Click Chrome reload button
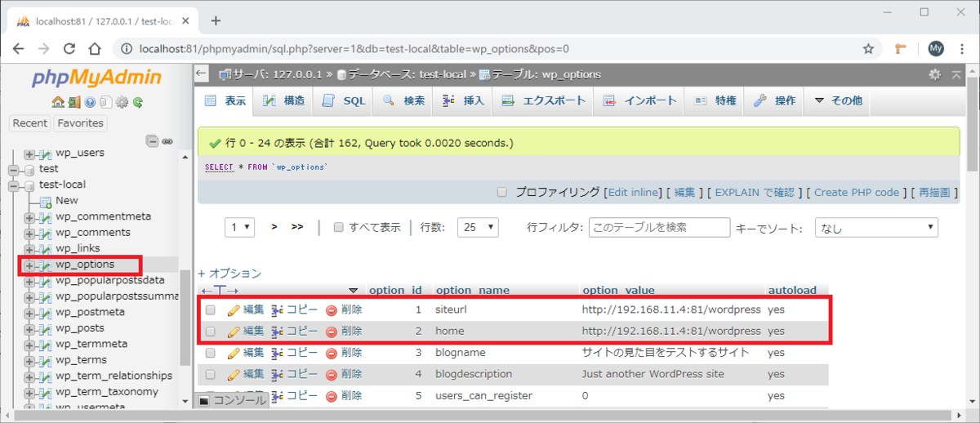 coord(70,48)
